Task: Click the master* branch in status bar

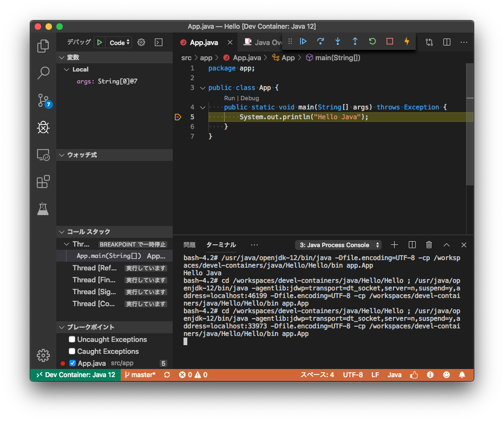Action: pos(140,375)
